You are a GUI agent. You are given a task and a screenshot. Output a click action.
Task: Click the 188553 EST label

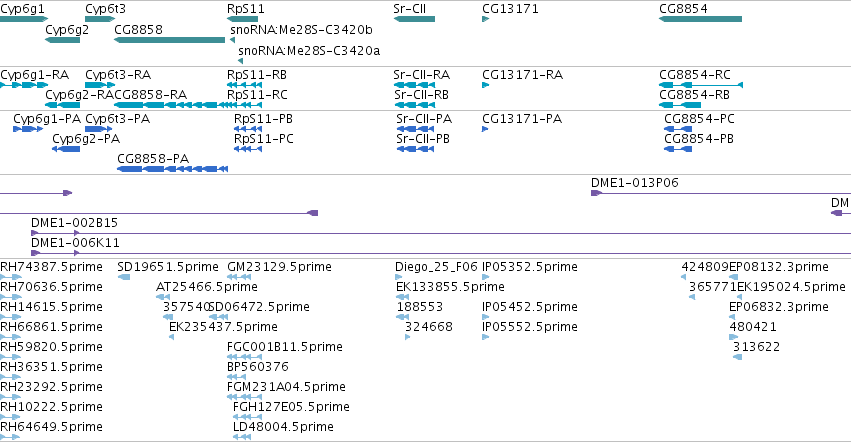point(420,306)
